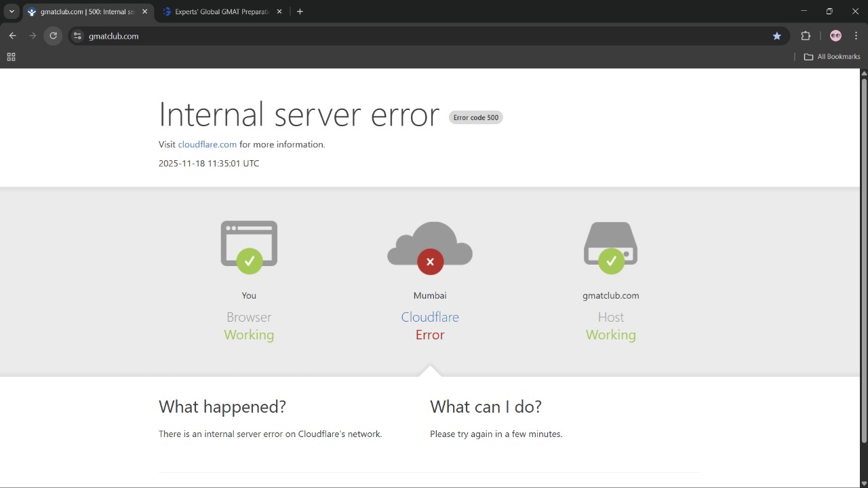Open the apps grid in bookmarks bar

(11, 57)
